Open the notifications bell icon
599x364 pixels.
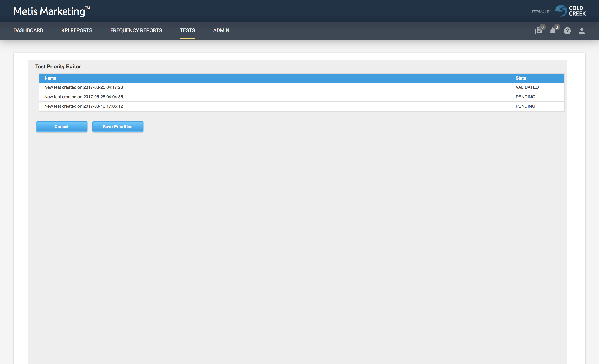click(x=553, y=31)
